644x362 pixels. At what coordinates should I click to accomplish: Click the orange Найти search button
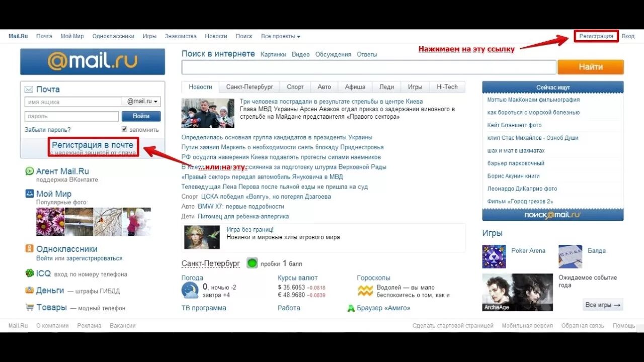pos(591,67)
